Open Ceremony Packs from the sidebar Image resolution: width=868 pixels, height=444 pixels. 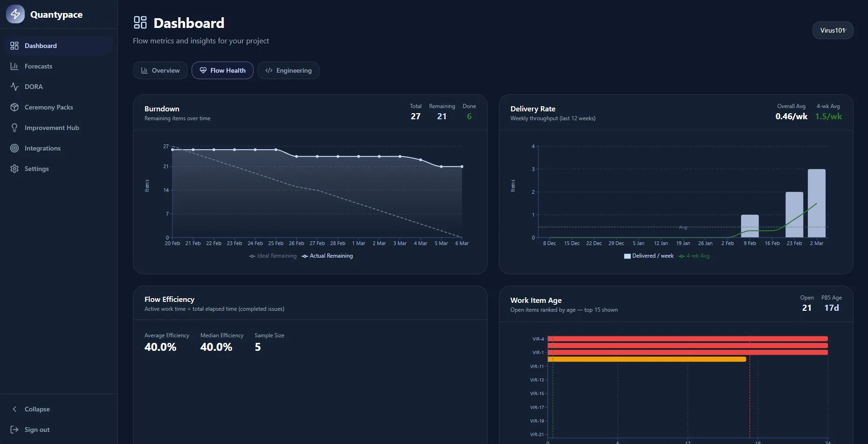tap(59, 107)
